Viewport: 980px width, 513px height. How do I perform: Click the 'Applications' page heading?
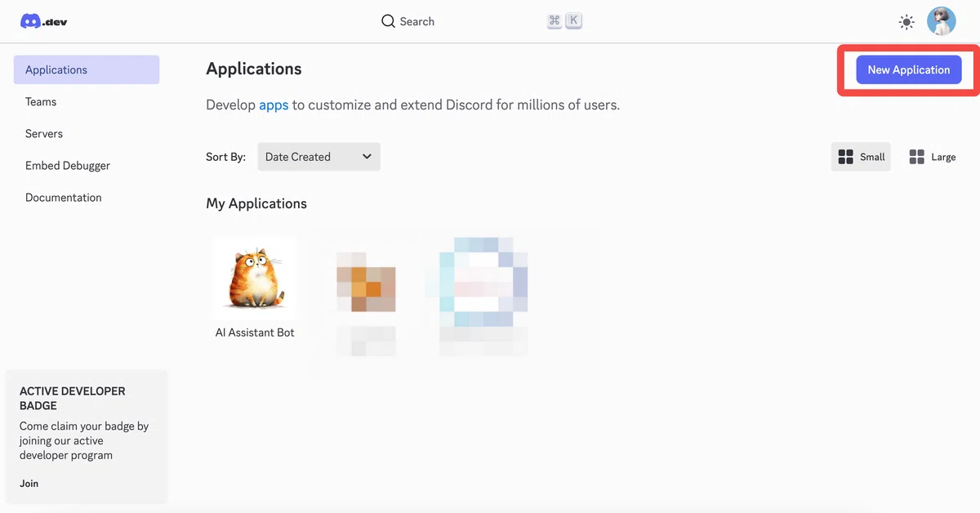[x=254, y=69]
